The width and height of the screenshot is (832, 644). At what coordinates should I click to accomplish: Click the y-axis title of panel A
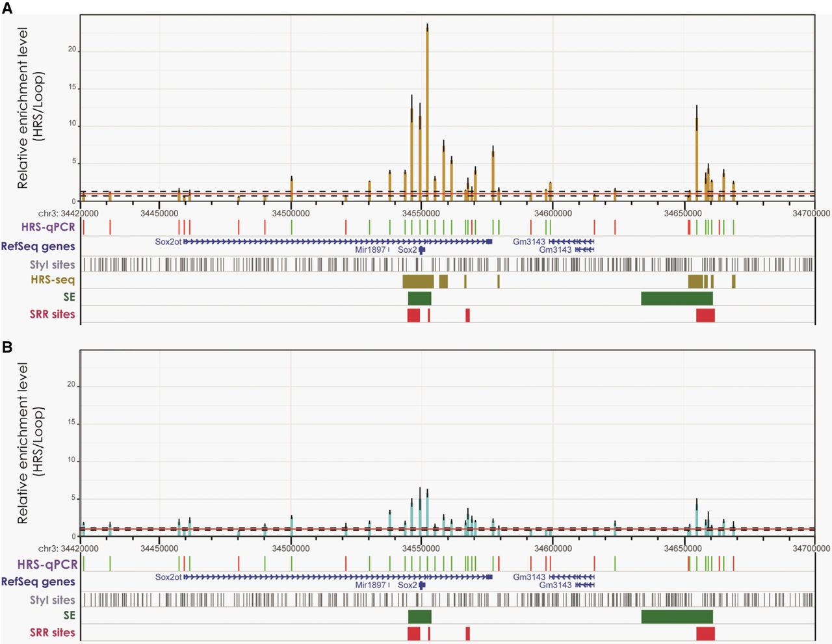point(31,108)
